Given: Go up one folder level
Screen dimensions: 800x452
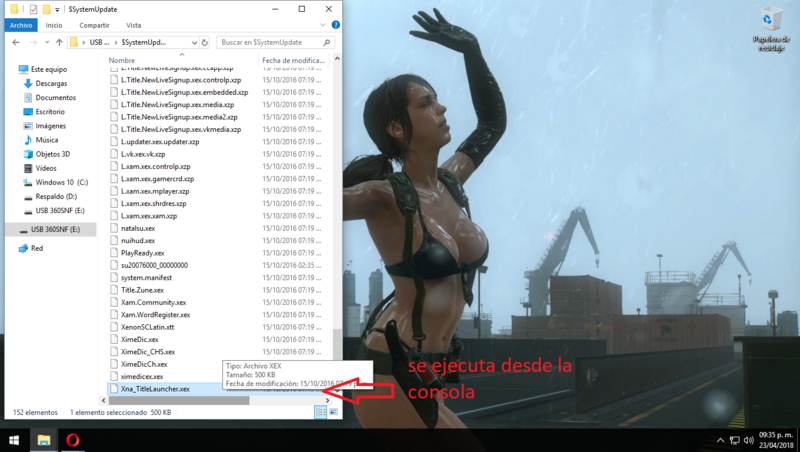Looking at the screenshot, I should tap(59, 42).
